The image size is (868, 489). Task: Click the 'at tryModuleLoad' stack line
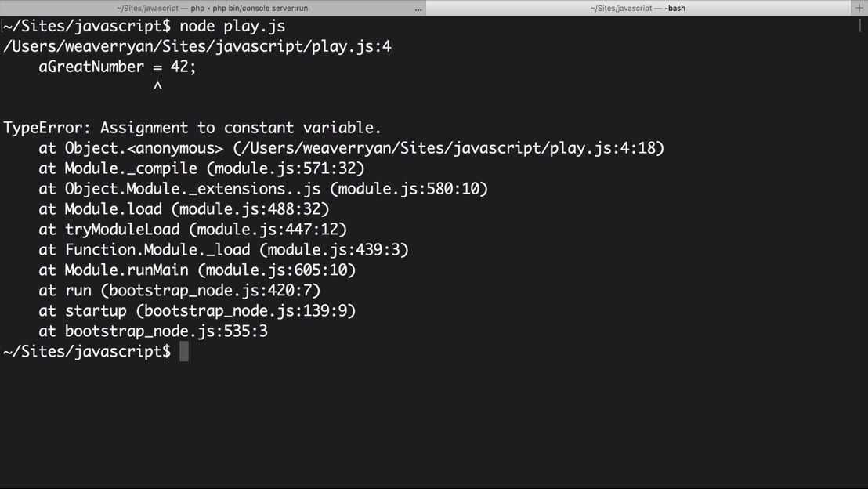tap(193, 230)
